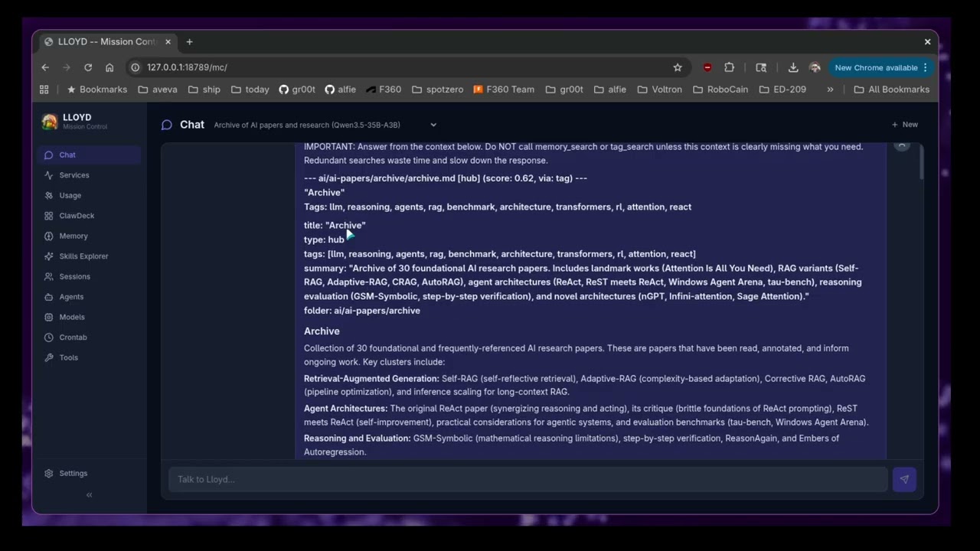Reload the current page

point(88,67)
